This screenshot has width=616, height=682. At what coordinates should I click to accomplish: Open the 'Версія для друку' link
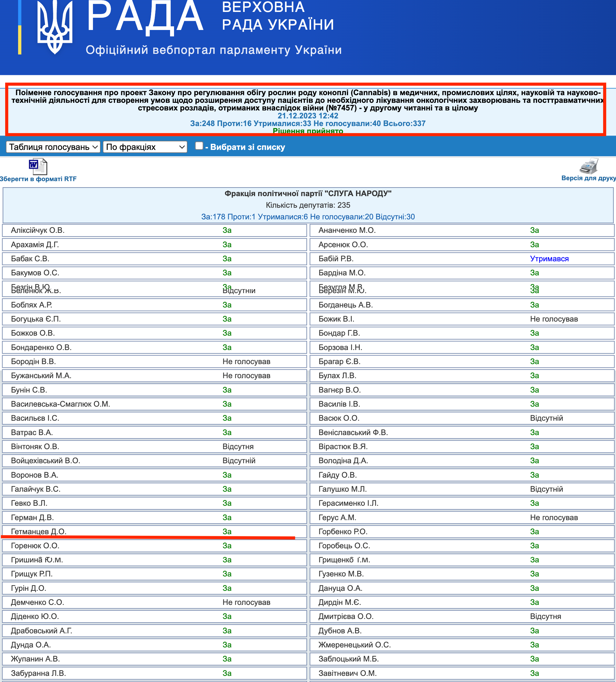point(588,178)
